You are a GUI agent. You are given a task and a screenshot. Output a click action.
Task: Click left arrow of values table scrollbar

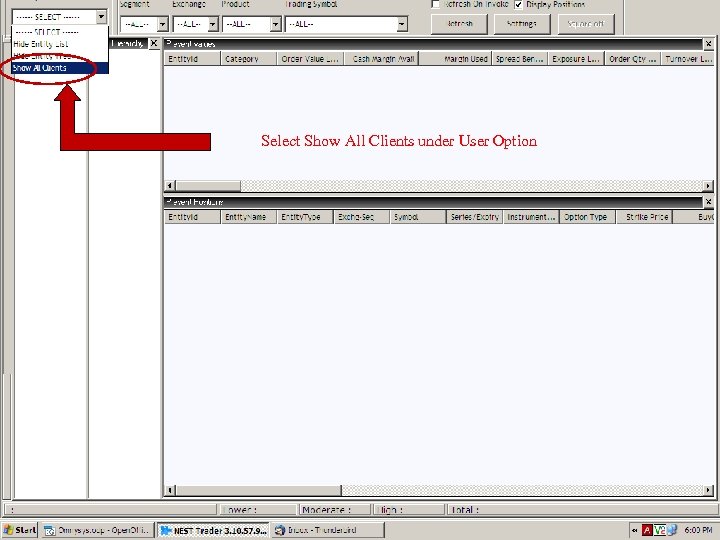coord(169,186)
